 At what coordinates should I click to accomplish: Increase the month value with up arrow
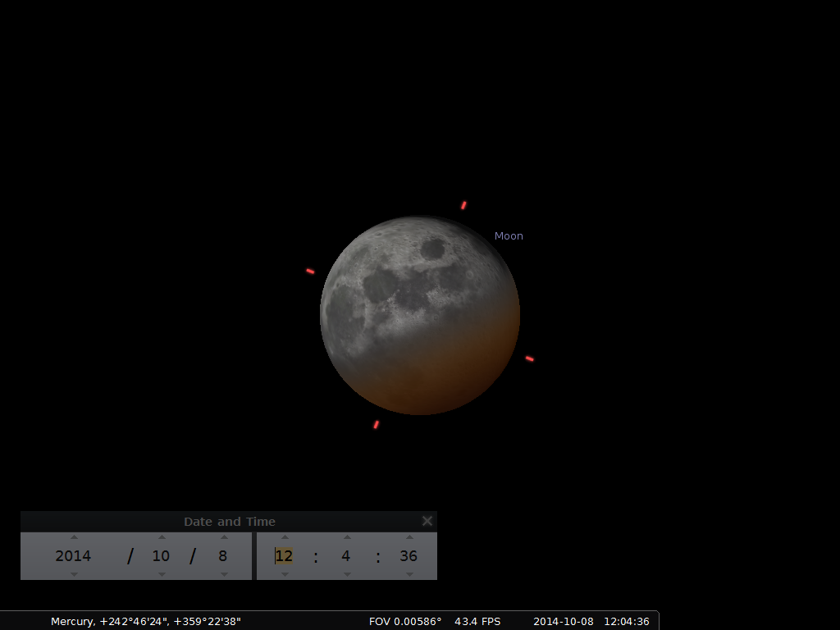(162, 537)
